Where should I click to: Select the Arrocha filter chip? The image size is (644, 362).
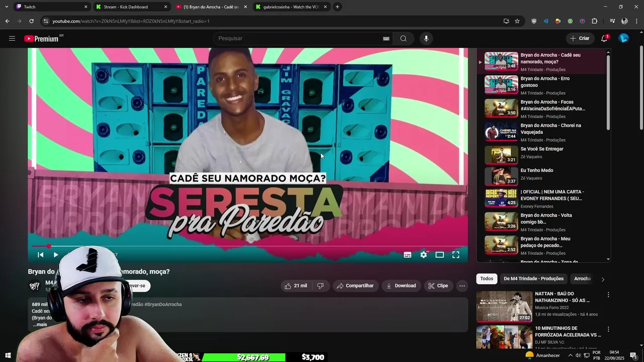[582, 279]
